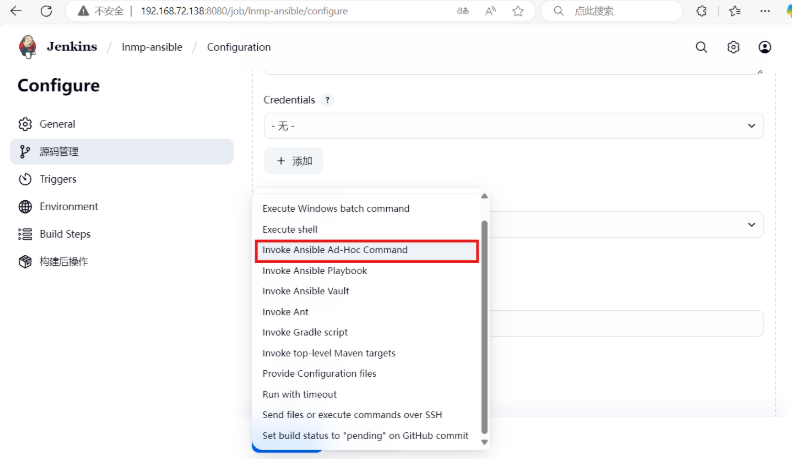The image size is (792, 459).
Task: Go to General section
Action: pyautogui.click(x=122, y=124)
